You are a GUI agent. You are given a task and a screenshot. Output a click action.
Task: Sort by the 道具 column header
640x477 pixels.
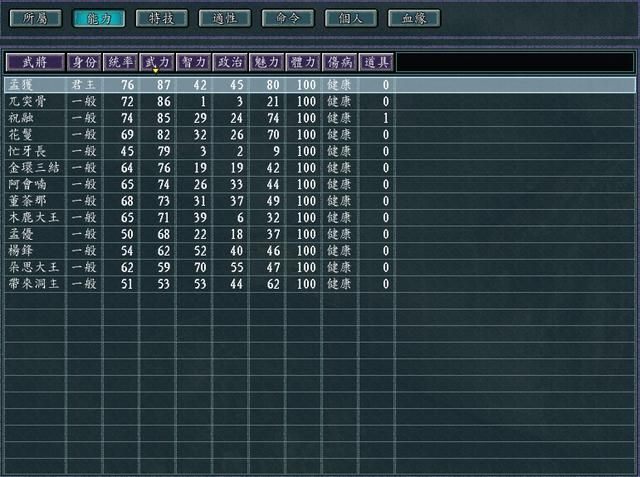375,62
